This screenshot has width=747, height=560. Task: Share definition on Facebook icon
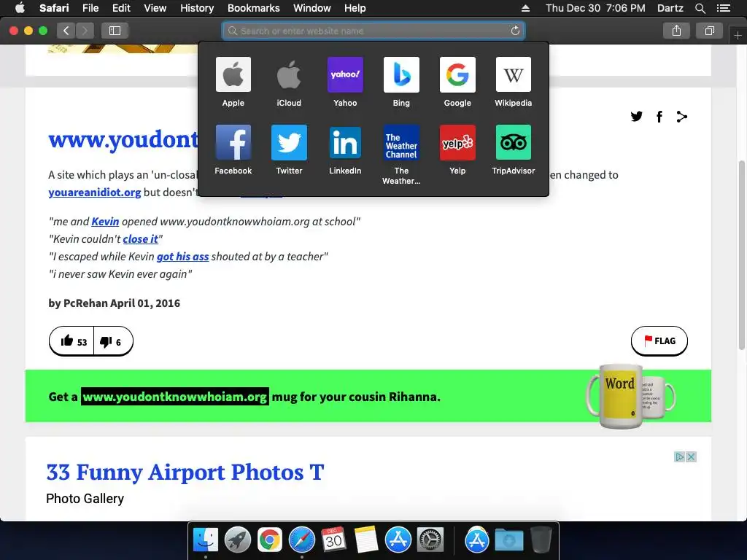(x=659, y=117)
